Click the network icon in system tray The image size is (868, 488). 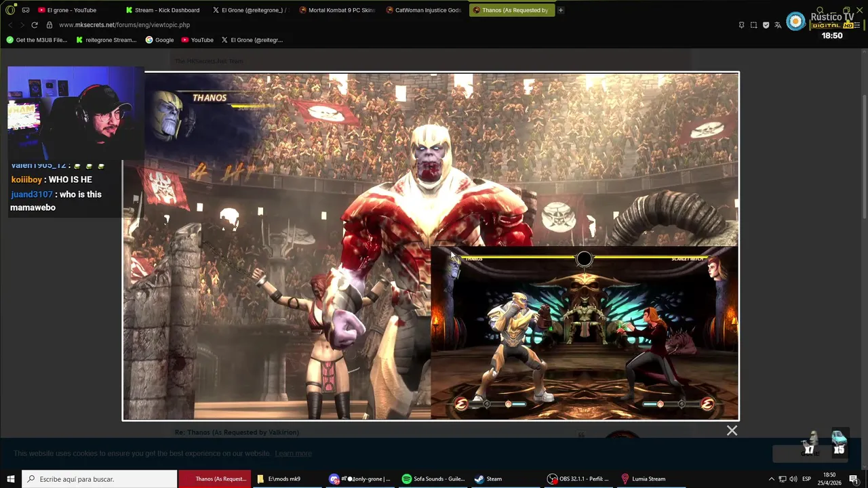pos(783,479)
